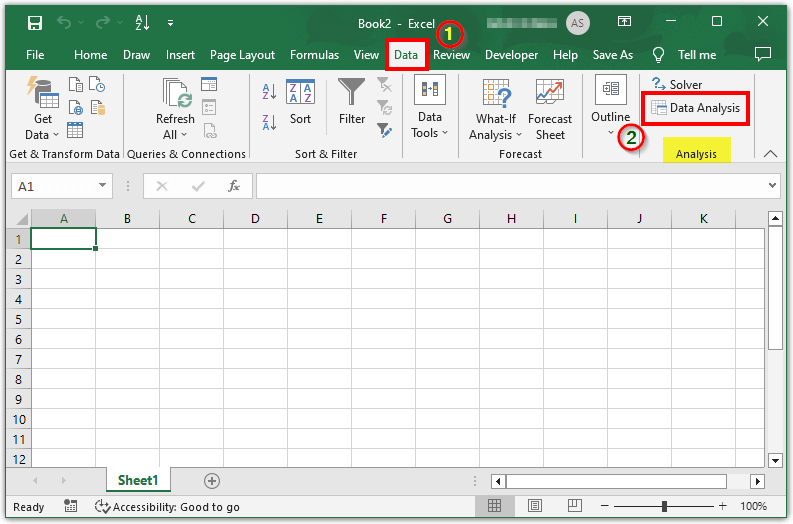The image size is (793, 524).
Task: Open the Help tab
Action: (565, 55)
